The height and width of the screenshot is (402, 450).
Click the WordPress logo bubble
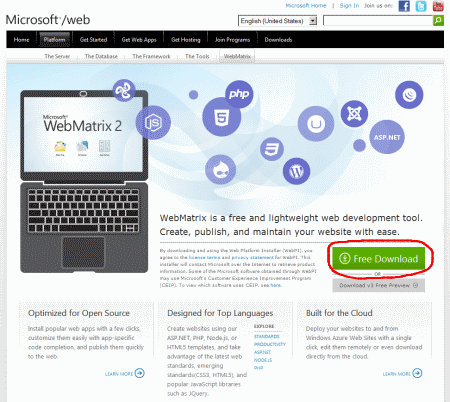click(296, 171)
